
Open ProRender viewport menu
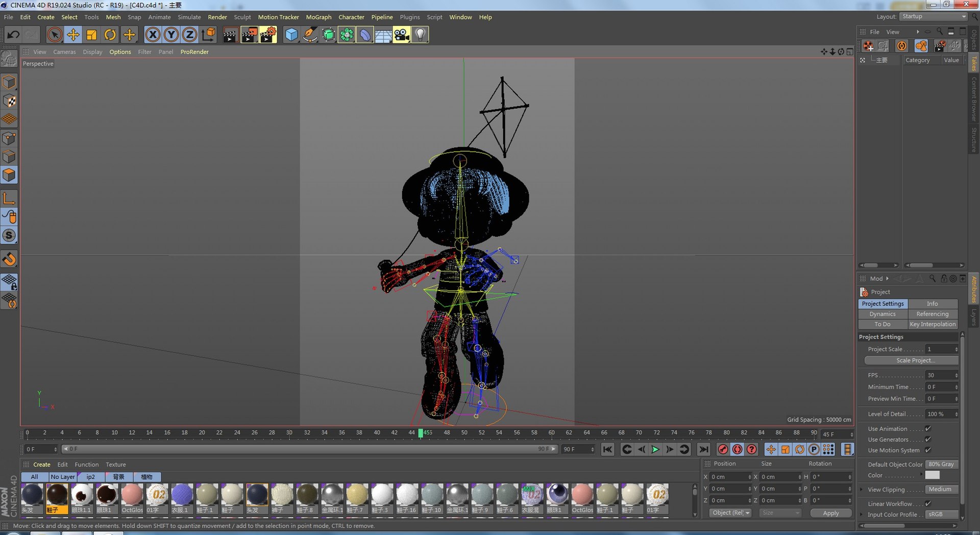point(194,52)
